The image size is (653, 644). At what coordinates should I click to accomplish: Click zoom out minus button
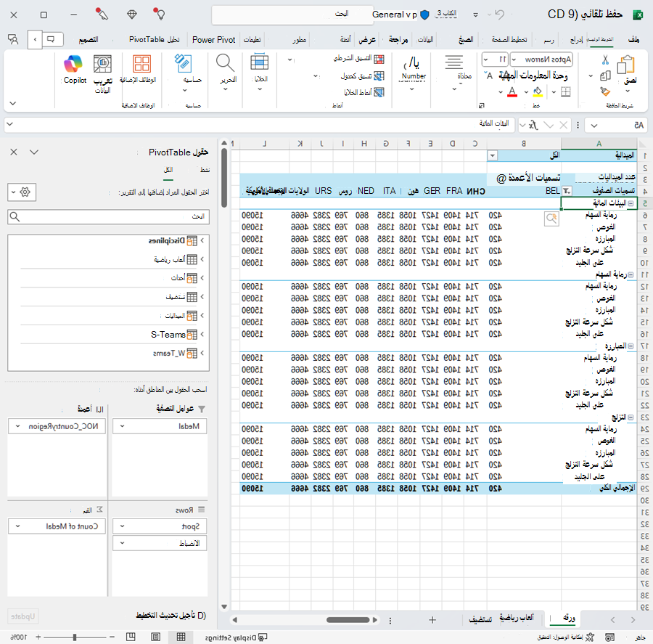[112, 637]
